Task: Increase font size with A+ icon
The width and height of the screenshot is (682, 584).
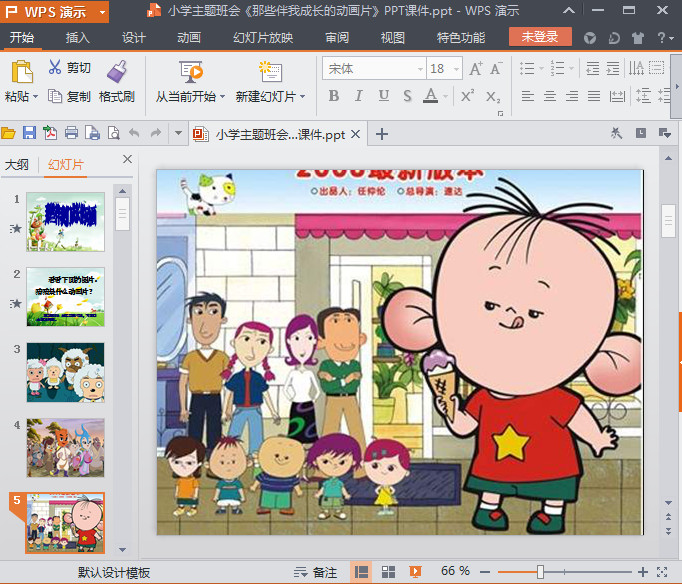Action: [475, 69]
